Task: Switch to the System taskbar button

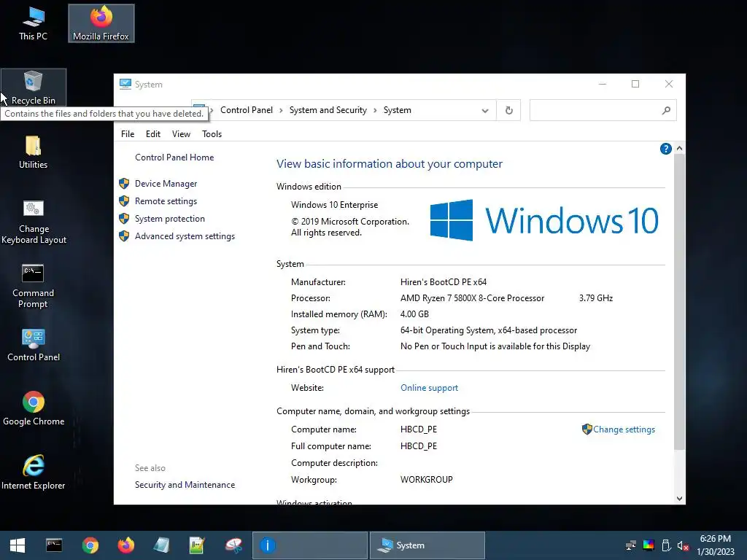Action: click(x=427, y=545)
